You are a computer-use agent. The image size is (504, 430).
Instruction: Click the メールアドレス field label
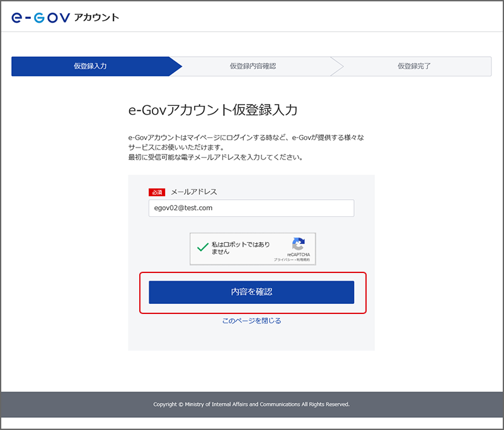(194, 192)
